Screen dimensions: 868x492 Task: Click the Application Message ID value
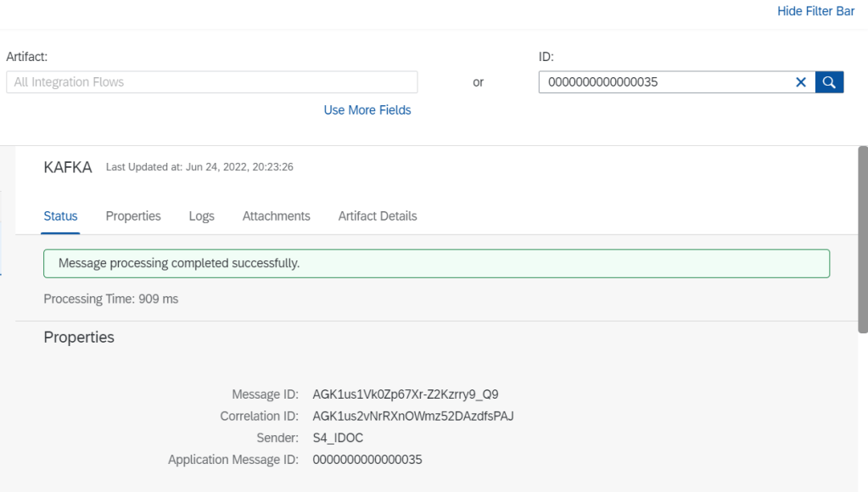[367, 460]
